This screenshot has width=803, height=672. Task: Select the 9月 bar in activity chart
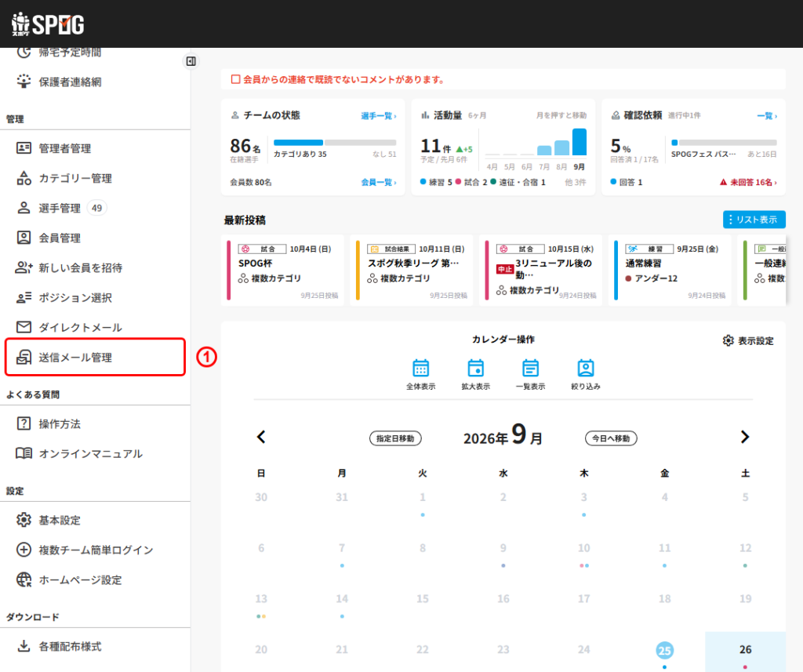[x=580, y=142]
